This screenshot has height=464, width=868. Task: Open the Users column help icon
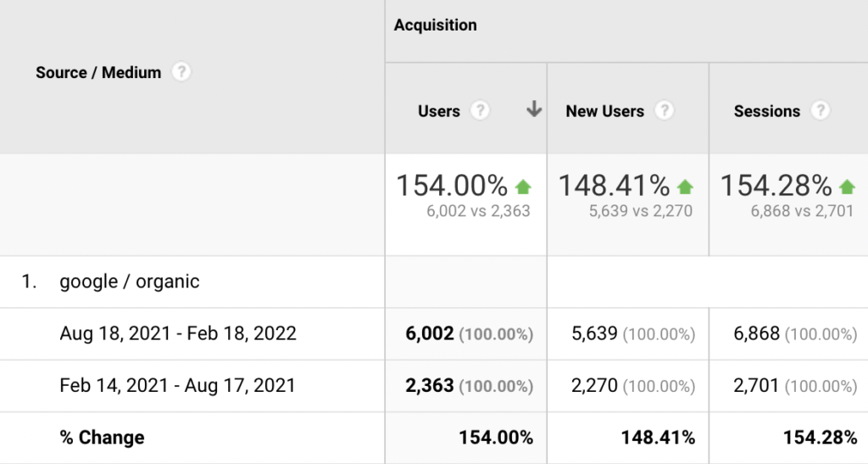pos(480,111)
